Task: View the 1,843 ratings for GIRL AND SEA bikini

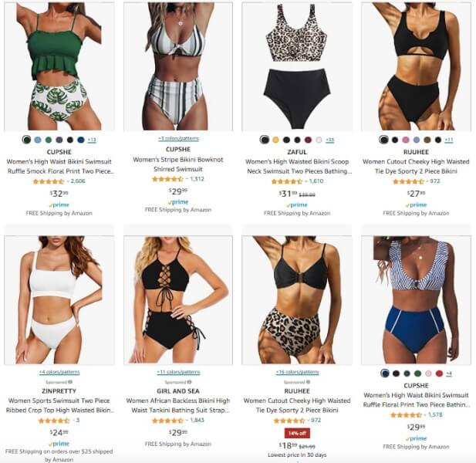Action: pos(197,421)
